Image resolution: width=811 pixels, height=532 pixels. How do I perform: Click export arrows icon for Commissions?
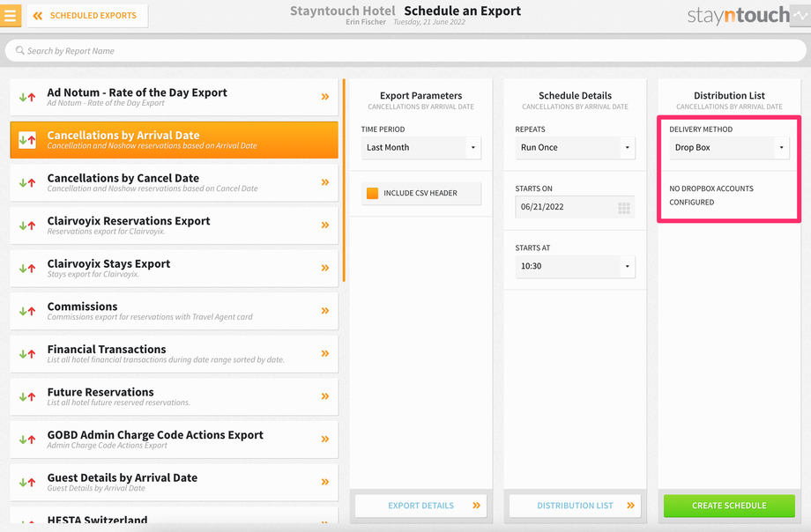coord(27,311)
